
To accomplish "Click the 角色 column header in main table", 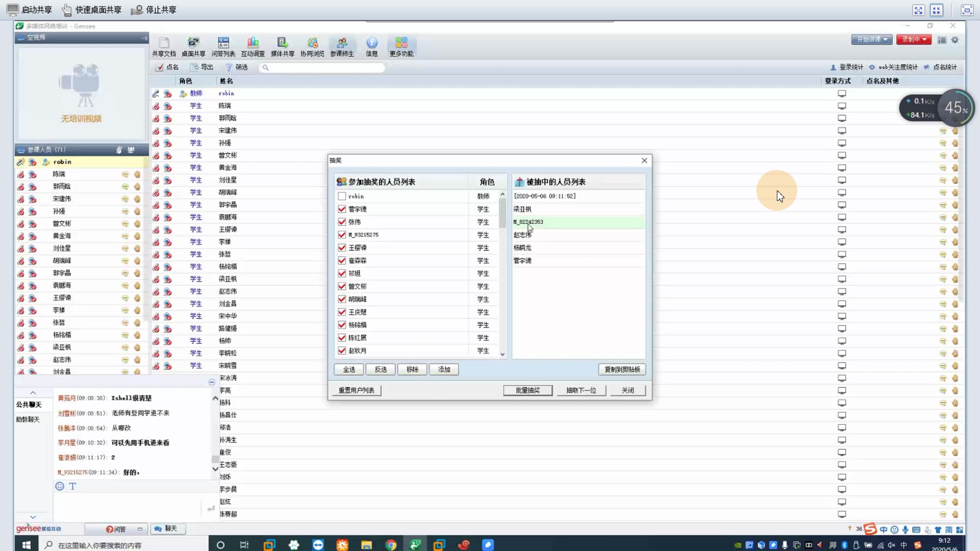I will click(x=185, y=81).
